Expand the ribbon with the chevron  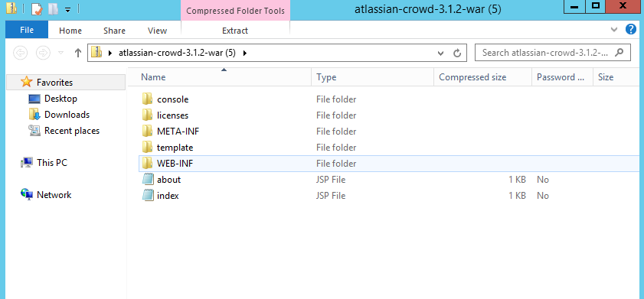[x=614, y=30]
